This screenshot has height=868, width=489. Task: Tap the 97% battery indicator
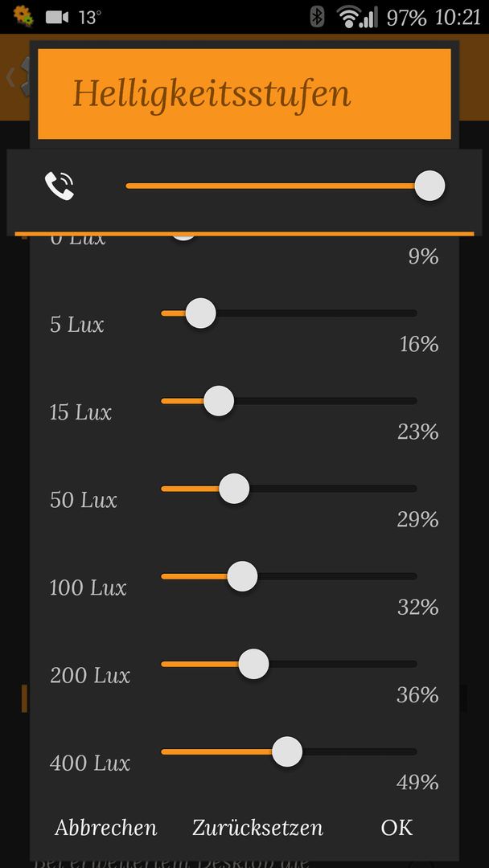(406, 18)
